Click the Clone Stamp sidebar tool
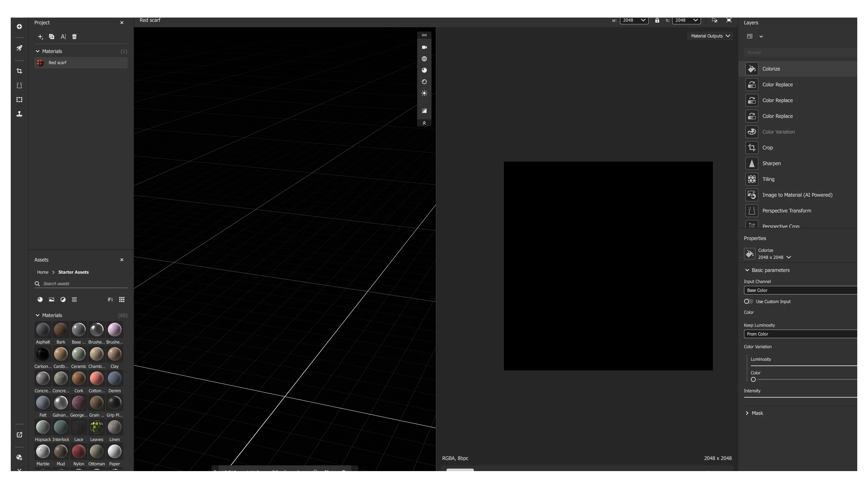This screenshot has height=489, width=868. click(x=19, y=114)
